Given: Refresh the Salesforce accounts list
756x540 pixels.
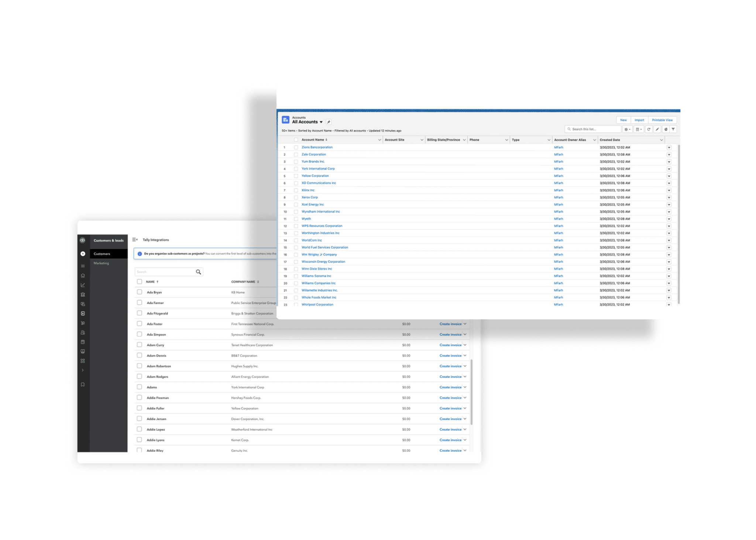Looking at the screenshot, I should 649,129.
